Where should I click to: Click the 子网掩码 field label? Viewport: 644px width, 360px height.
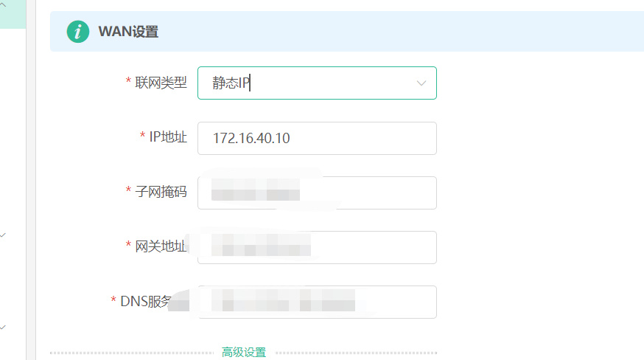click(161, 192)
